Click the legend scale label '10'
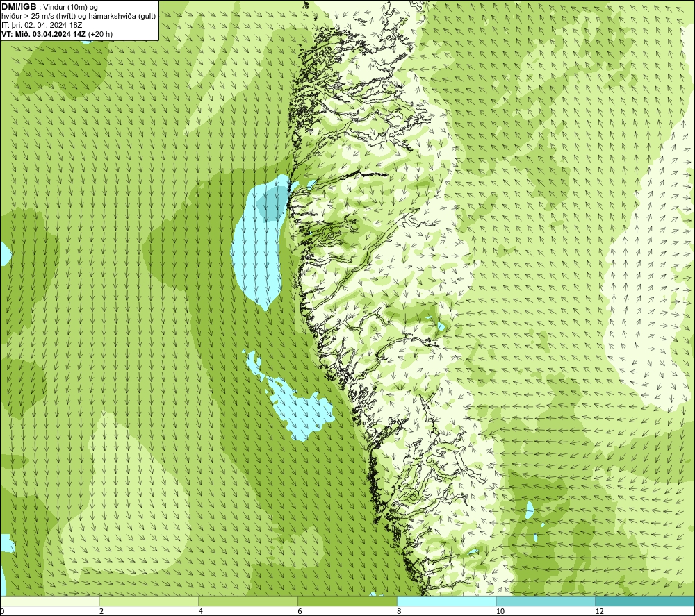Screen dimensions: 695x616 point(500,611)
